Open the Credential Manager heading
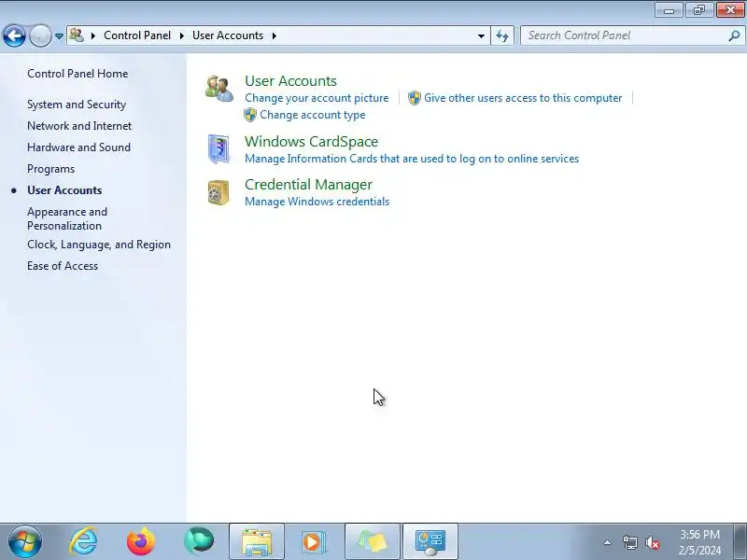Screen dimensions: 747x560 [309, 185]
